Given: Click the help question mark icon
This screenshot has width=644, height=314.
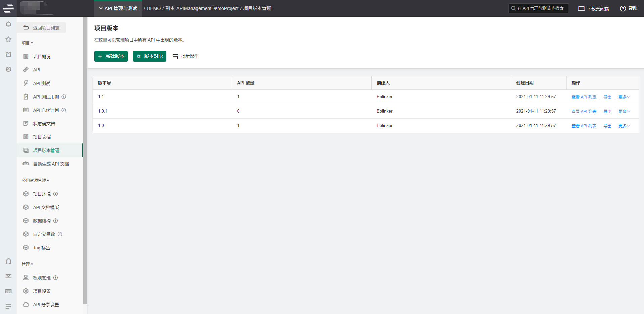Looking at the screenshot, I should (623, 8).
